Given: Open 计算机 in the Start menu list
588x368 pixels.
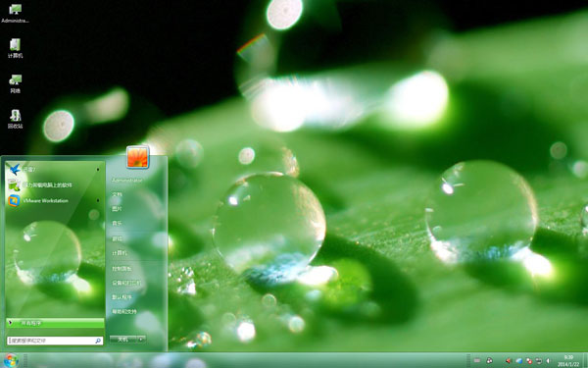Looking at the screenshot, I should [120, 253].
